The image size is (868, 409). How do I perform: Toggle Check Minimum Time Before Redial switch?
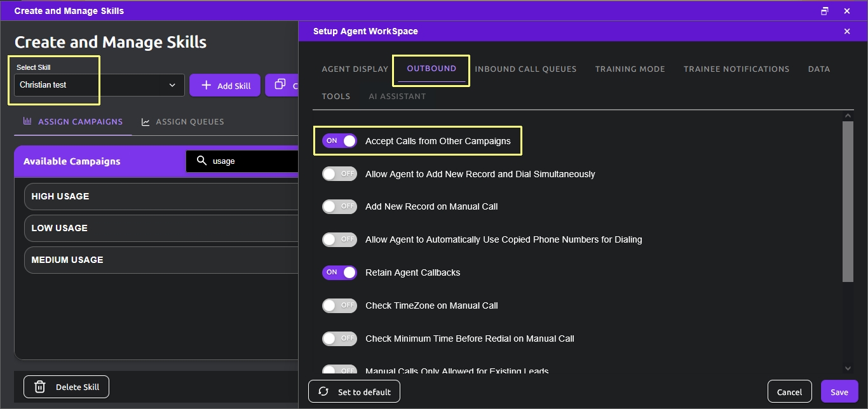click(339, 339)
